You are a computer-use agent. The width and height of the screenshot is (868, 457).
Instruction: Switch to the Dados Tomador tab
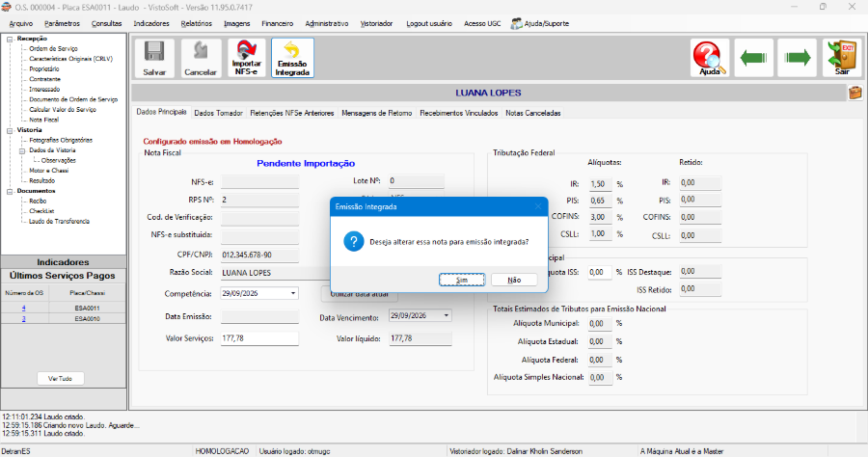point(218,113)
